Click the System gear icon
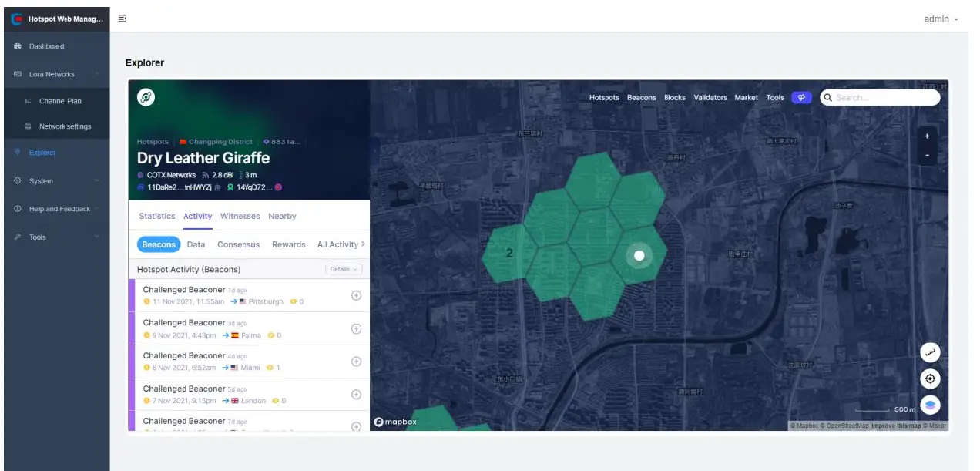Image resolution: width=980 pixels, height=471 pixels. tap(17, 181)
